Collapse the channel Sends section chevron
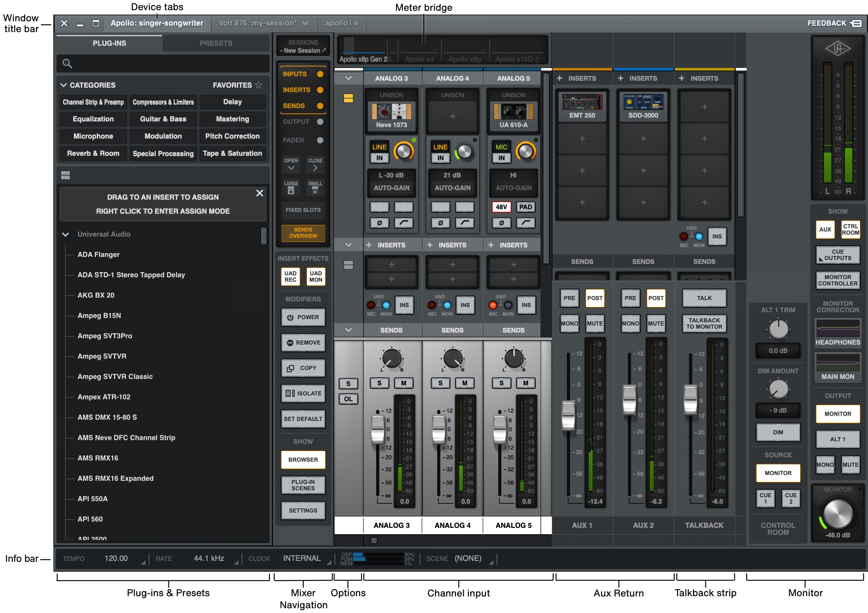This screenshot has width=868, height=613. click(349, 330)
